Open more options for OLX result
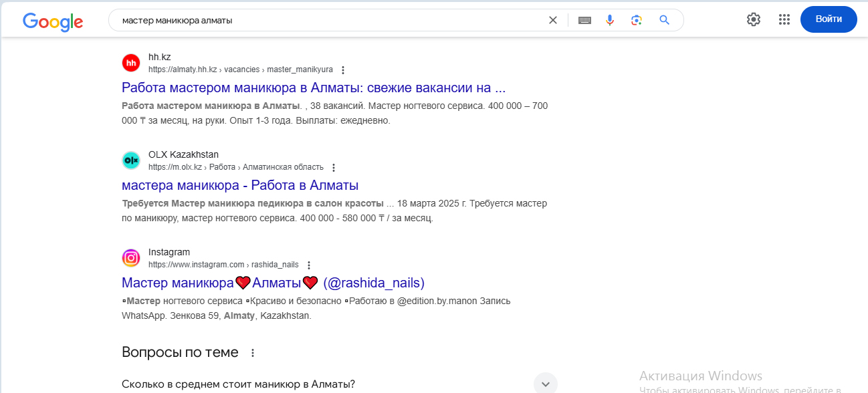 point(334,168)
